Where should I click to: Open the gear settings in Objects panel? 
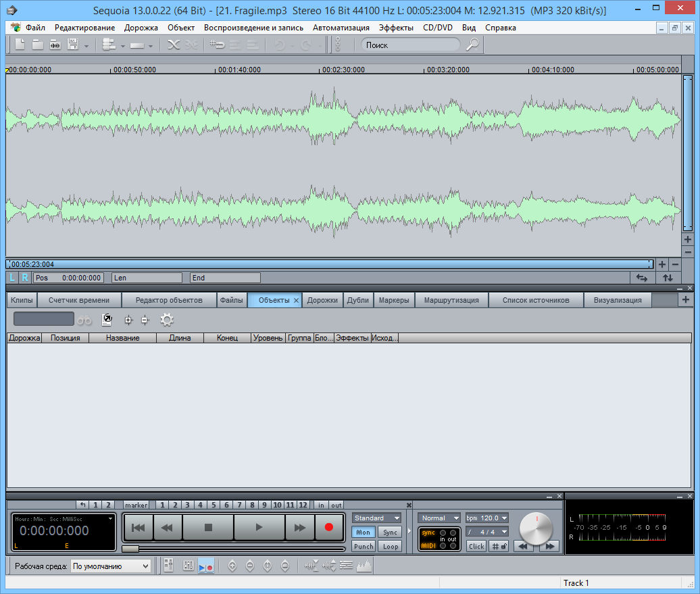point(166,320)
